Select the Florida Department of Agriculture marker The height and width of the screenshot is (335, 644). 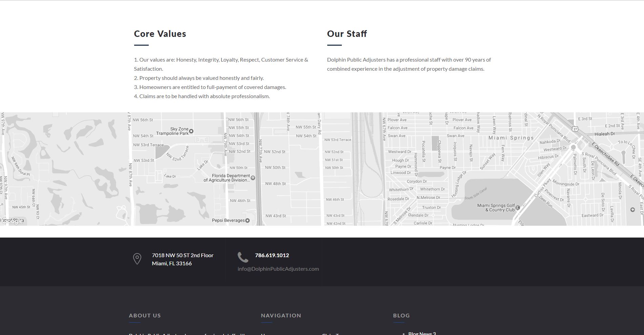(253, 178)
